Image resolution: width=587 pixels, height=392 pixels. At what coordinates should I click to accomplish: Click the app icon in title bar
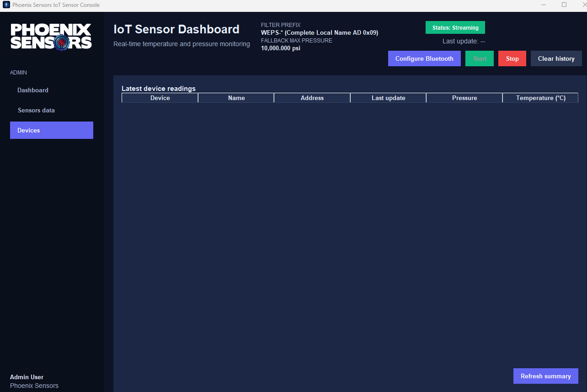(6, 5)
